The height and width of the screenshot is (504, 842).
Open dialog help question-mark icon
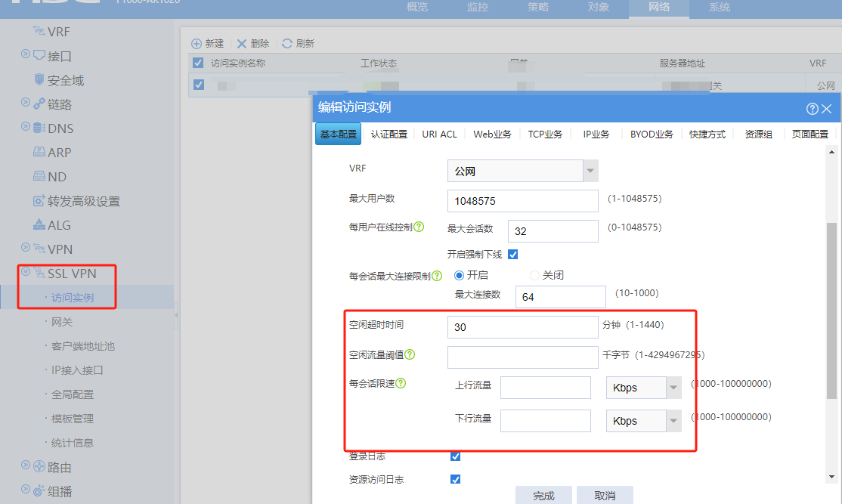tap(813, 109)
